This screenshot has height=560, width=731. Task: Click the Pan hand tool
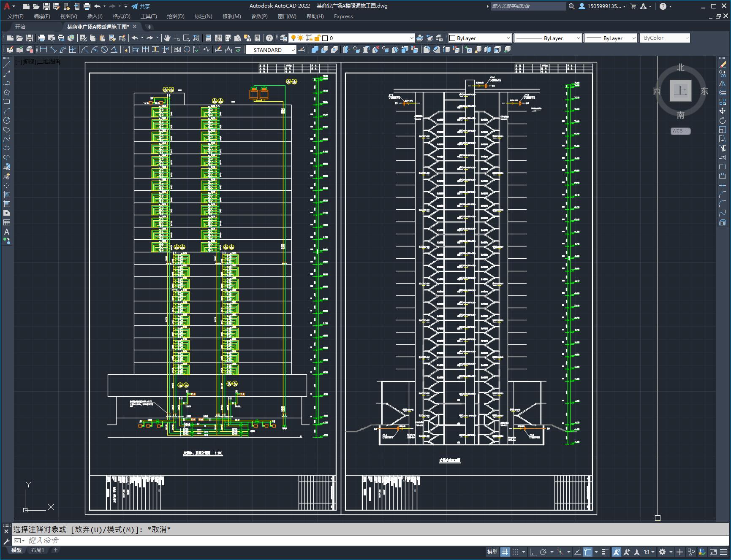tap(167, 38)
